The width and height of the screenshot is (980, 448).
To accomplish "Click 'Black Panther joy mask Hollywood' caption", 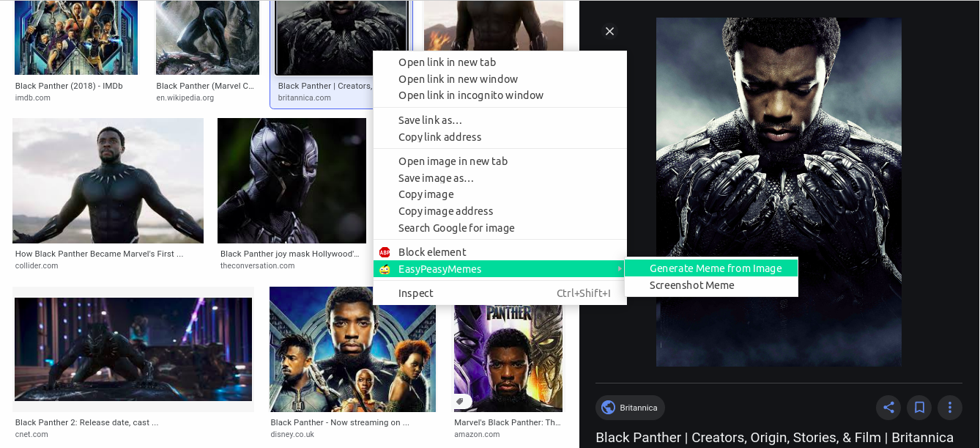I will click(x=290, y=254).
